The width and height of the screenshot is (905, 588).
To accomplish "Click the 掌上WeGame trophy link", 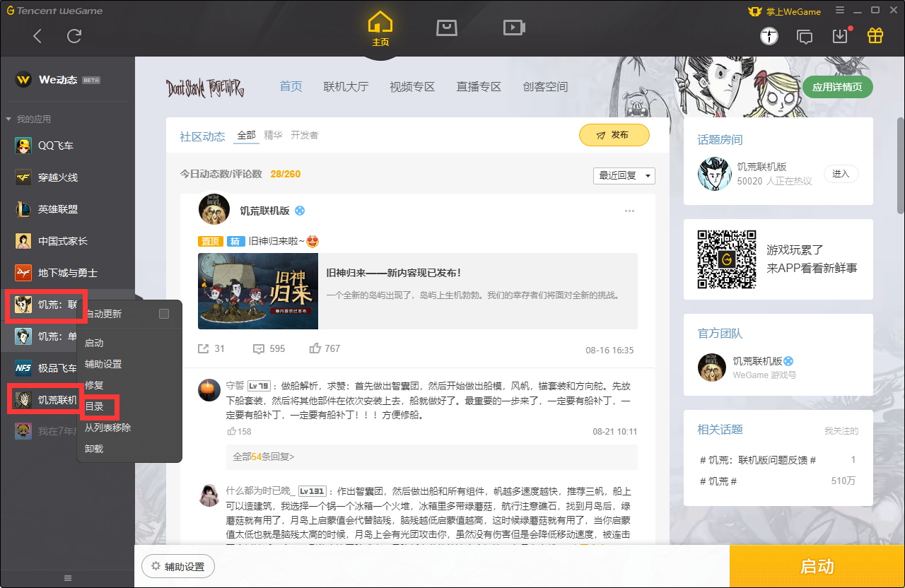I will click(786, 11).
